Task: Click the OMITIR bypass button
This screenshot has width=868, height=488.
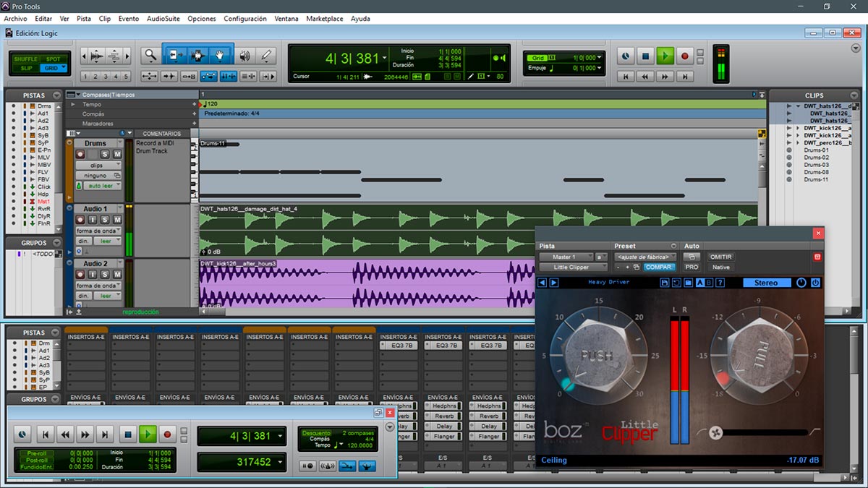Action: [720, 257]
